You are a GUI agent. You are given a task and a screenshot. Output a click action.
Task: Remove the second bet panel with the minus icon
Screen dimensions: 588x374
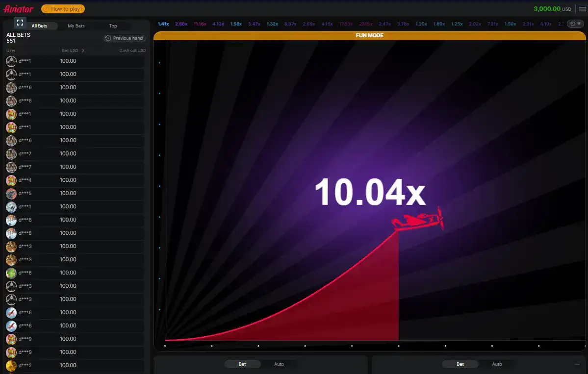(577, 364)
